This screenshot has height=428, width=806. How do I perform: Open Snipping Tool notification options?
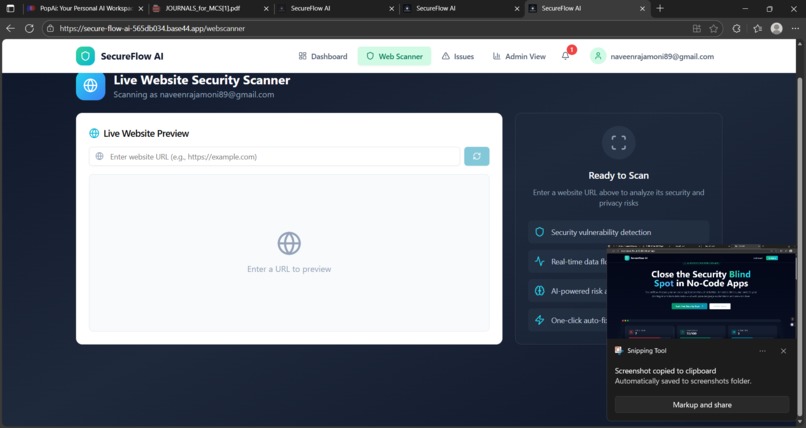coord(762,351)
